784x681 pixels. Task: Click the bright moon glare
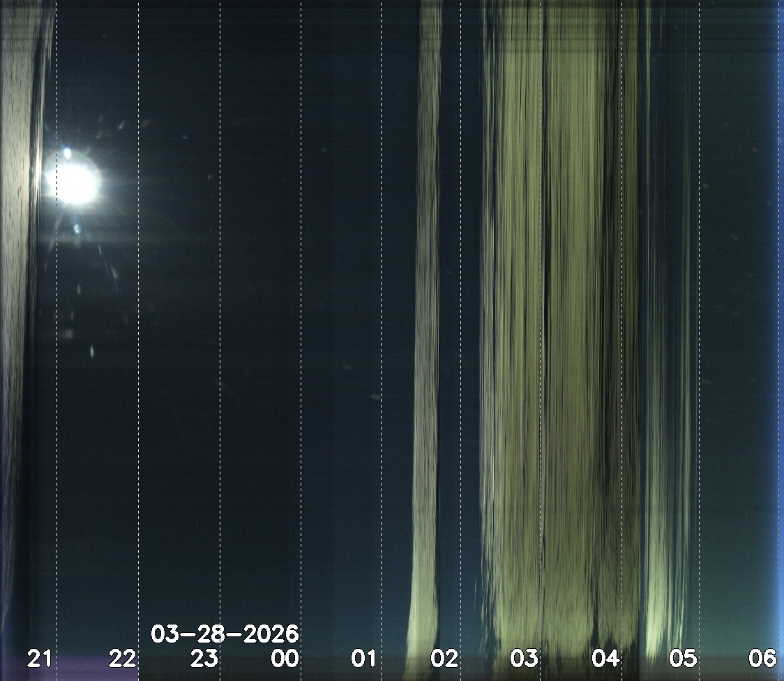[75, 181]
